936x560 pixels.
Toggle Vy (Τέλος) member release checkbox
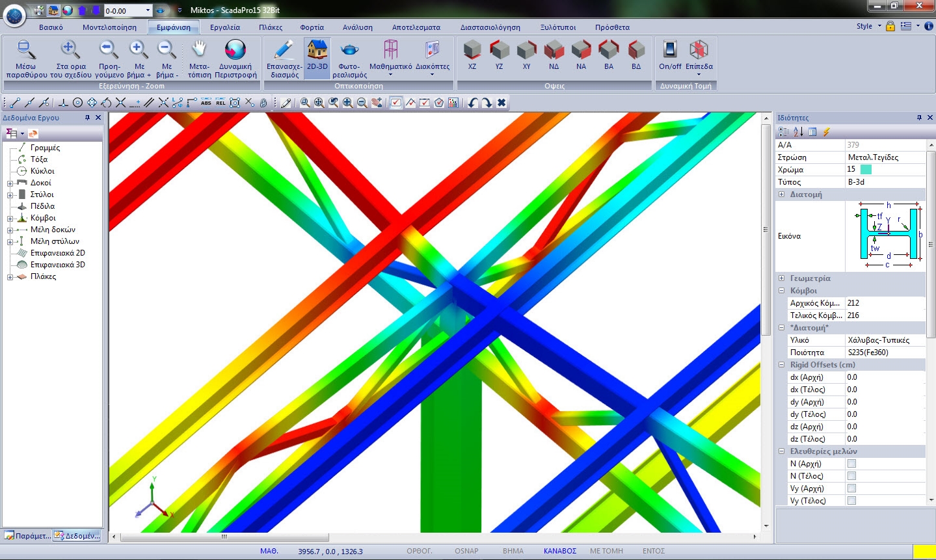click(851, 501)
